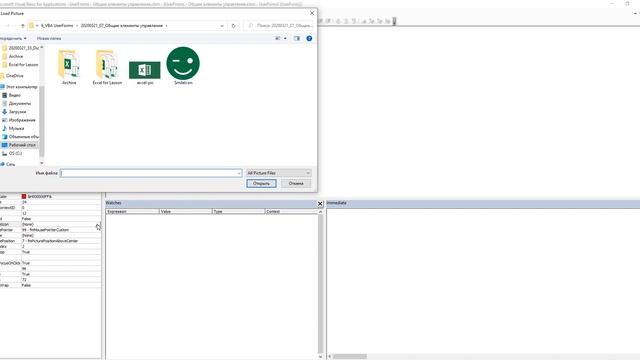
Task: Click the Value column header in Watches
Action: (185, 211)
